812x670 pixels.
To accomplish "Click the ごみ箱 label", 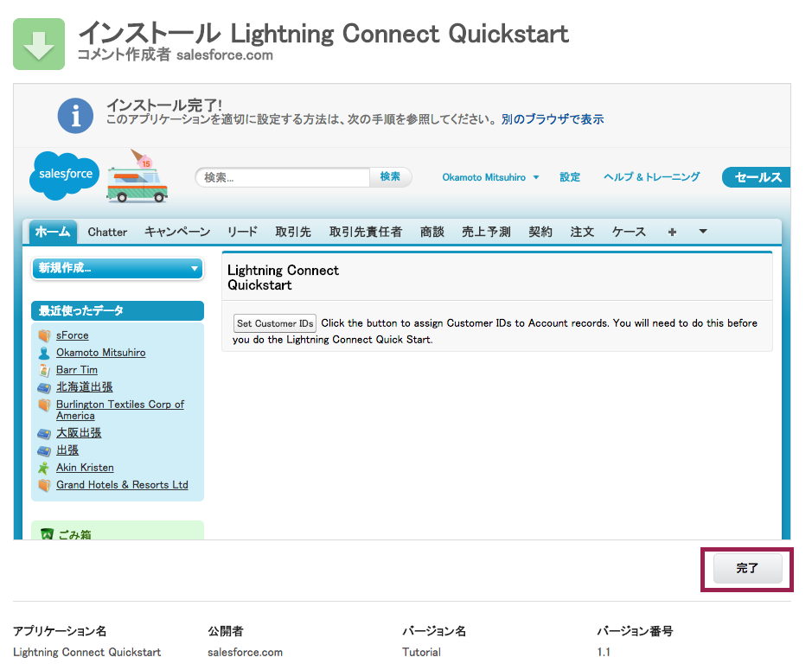I will click(x=74, y=534).
